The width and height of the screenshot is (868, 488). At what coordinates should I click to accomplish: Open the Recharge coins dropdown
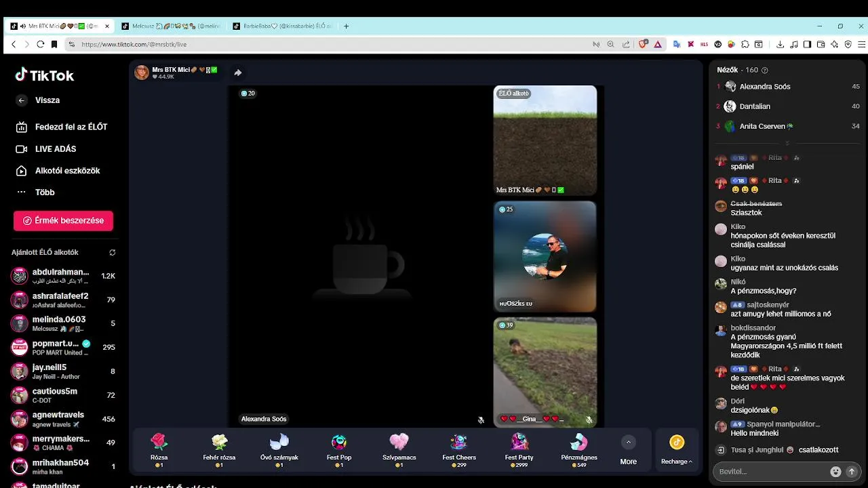point(677,450)
